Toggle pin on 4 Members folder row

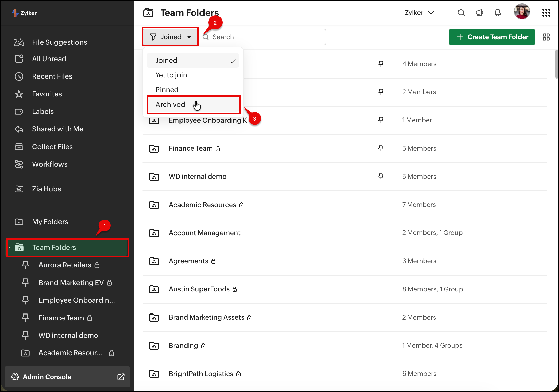click(x=381, y=64)
